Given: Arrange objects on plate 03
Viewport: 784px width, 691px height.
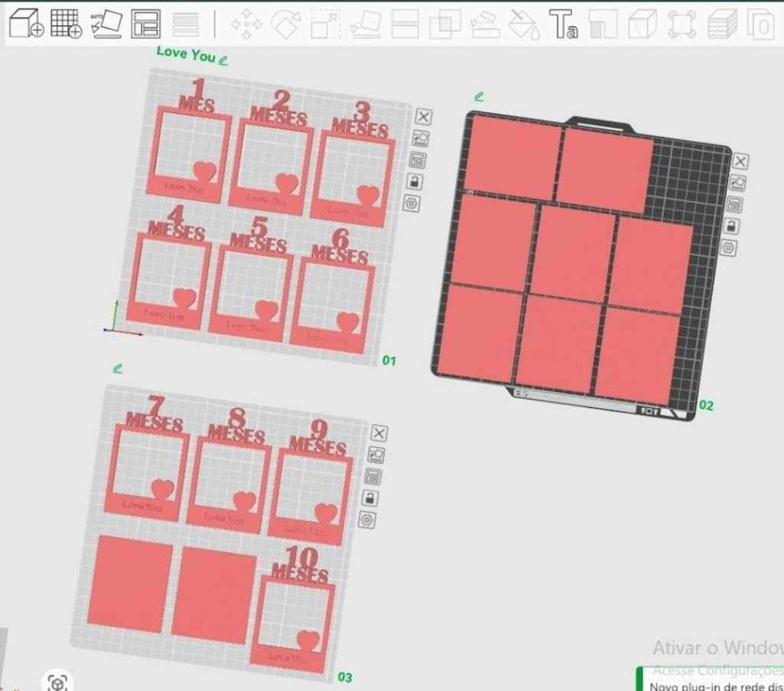Looking at the screenshot, I should tap(374, 477).
